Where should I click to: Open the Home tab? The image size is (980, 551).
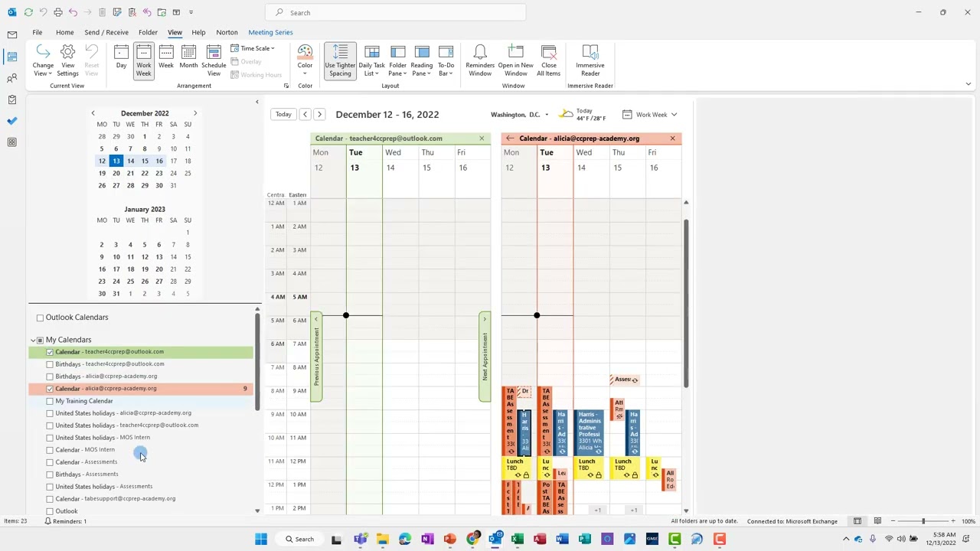(x=64, y=32)
